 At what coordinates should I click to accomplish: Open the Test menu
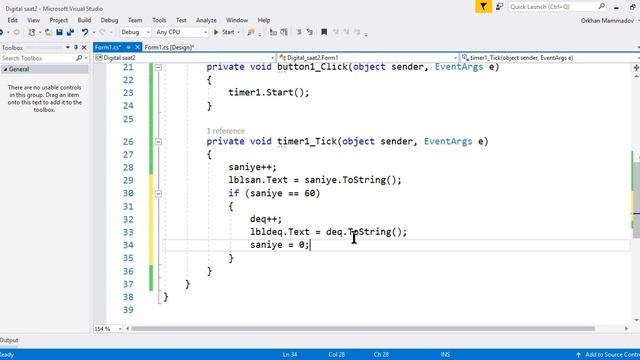181,20
